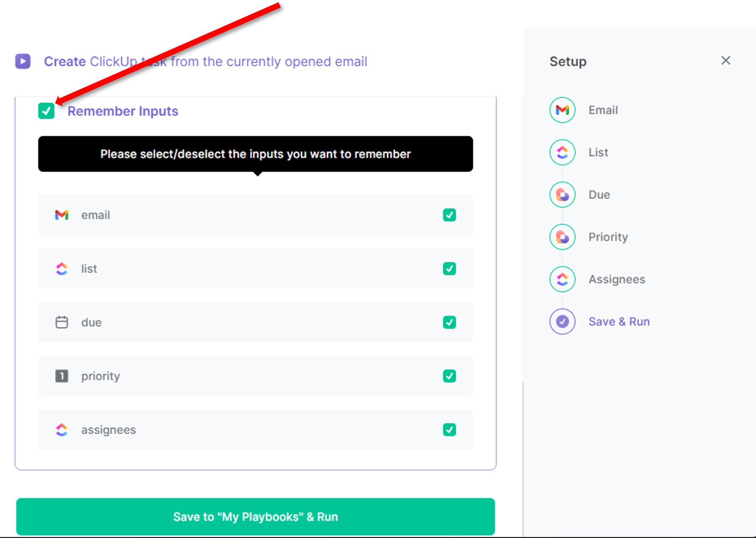The height and width of the screenshot is (538, 756).
Task: Deselect the email input checkbox
Action: pos(449,215)
